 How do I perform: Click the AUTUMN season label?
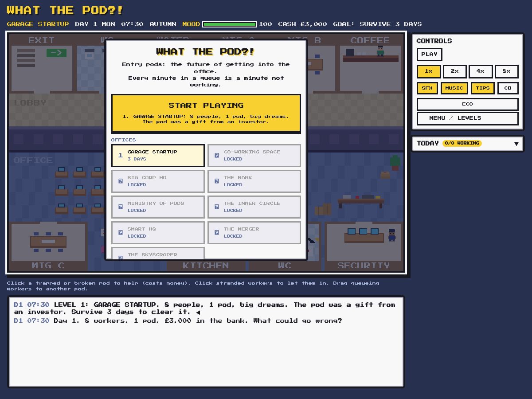(x=163, y=24)
